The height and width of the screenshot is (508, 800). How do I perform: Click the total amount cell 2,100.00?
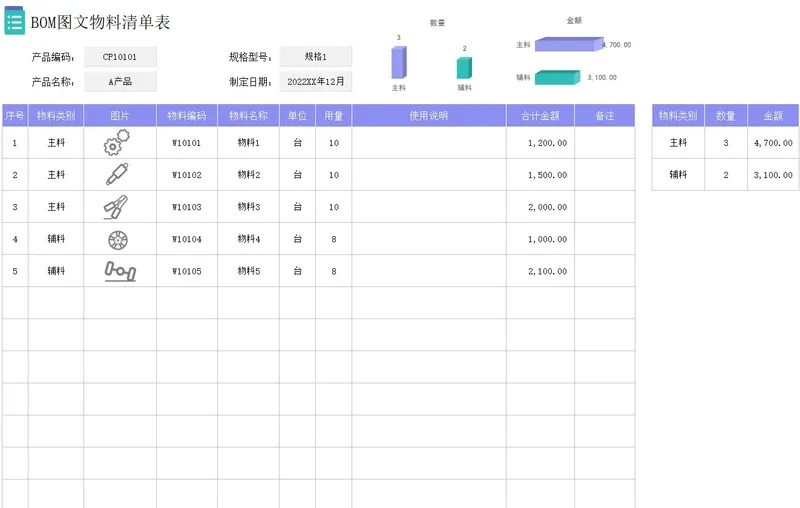(x=540, y=271)
